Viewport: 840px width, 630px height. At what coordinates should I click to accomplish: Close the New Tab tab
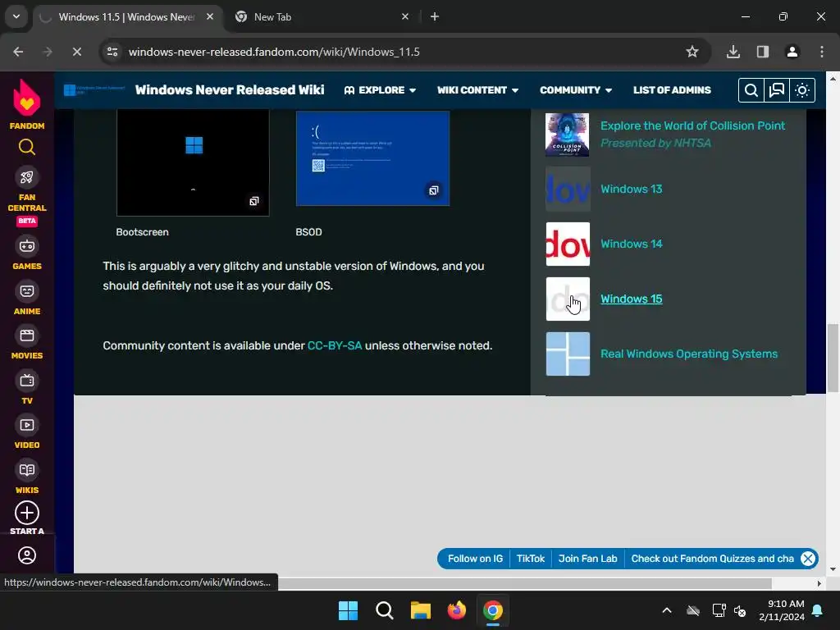405,17
